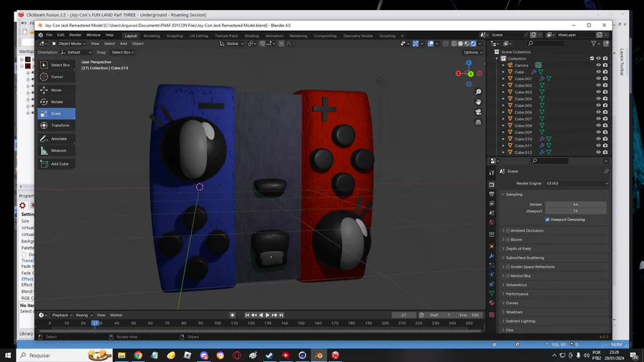Open the viewport Options dropdown
This screenshot has height=362, width=644.
click(473, 52)
